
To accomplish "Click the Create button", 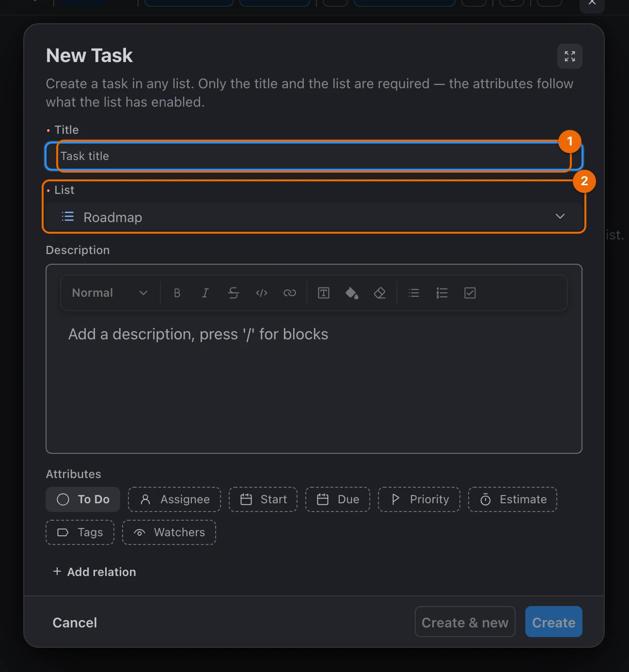I will [x=554, y=622].
